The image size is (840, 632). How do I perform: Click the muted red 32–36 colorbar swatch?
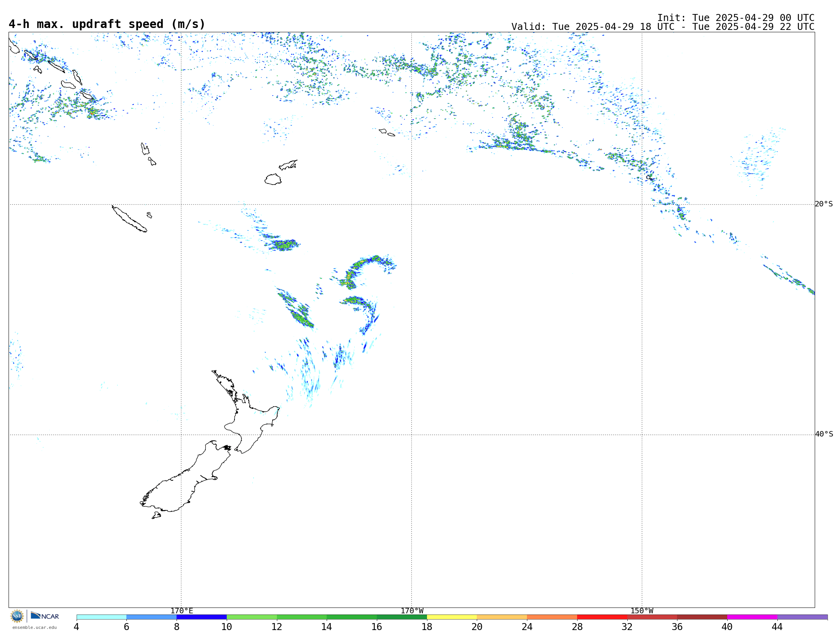point(652,617)
